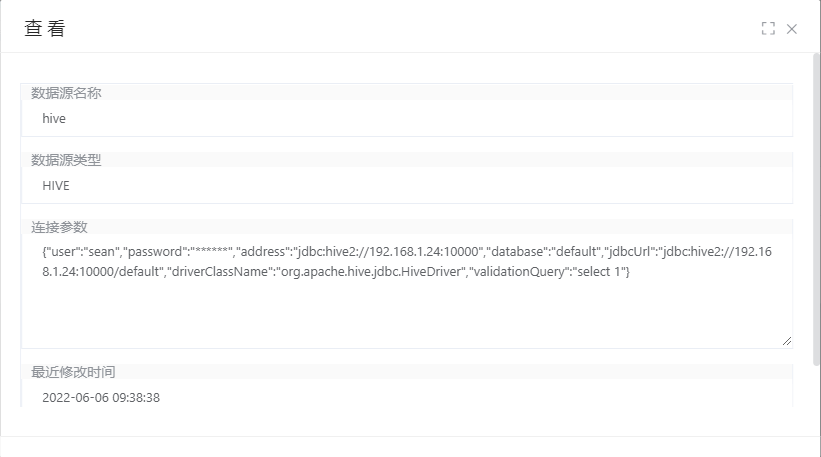This screenshot has width=821, height=457.
Task: Click the 连接参数 textarea resize handle
Action: point(787,341)
